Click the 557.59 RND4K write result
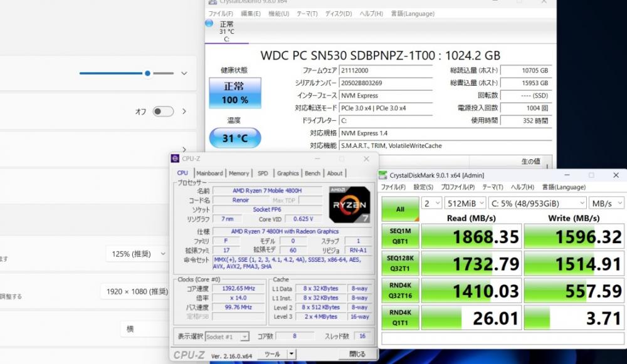 pyautogui.click(x=574, y=291)
